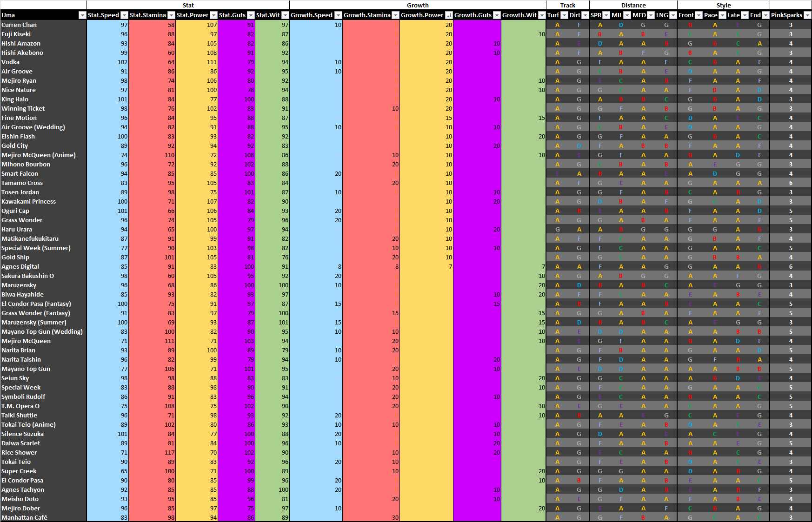Select the 'Tamamo Cross' name cell
The height and width of the screenshot is (522, 812).
[43, 183]
